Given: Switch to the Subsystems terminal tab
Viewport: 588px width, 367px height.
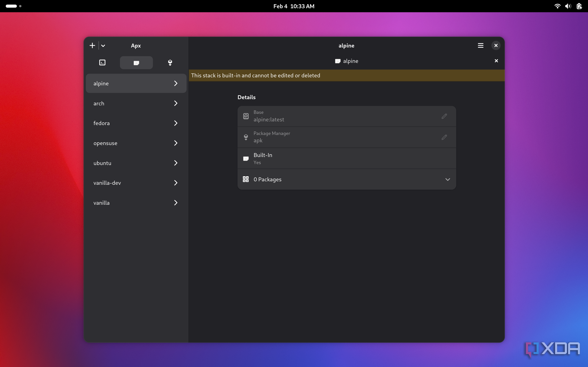Looking at the screenshot, I should 102,63.
